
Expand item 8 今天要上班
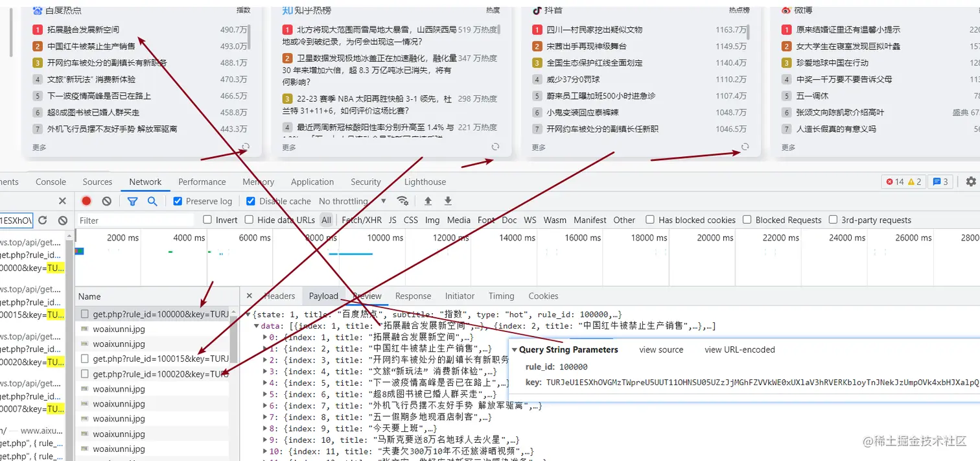[265, 429]
